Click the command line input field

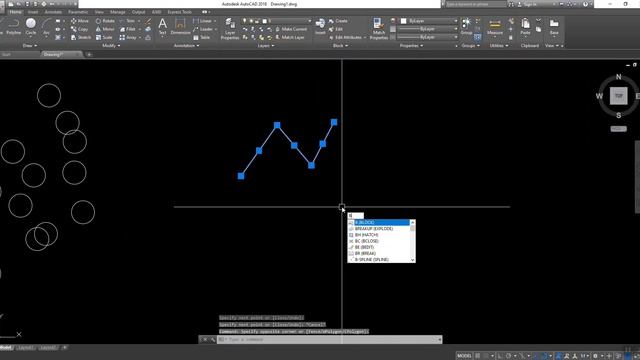click(x=329, y=339)
